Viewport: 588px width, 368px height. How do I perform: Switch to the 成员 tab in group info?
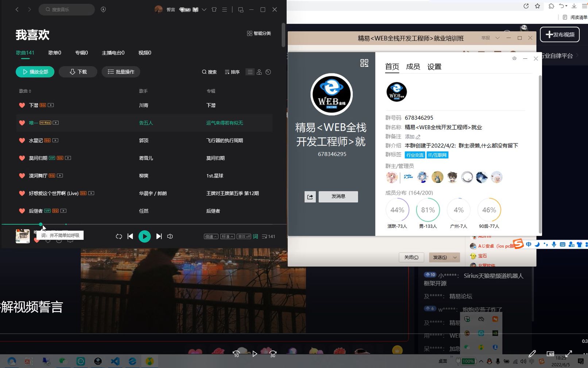[413, 66]
